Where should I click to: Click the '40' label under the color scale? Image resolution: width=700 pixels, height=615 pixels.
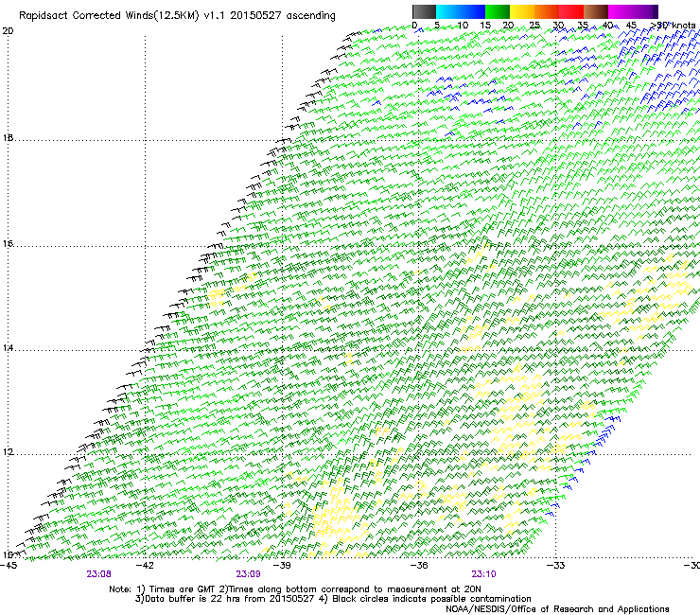607,26
